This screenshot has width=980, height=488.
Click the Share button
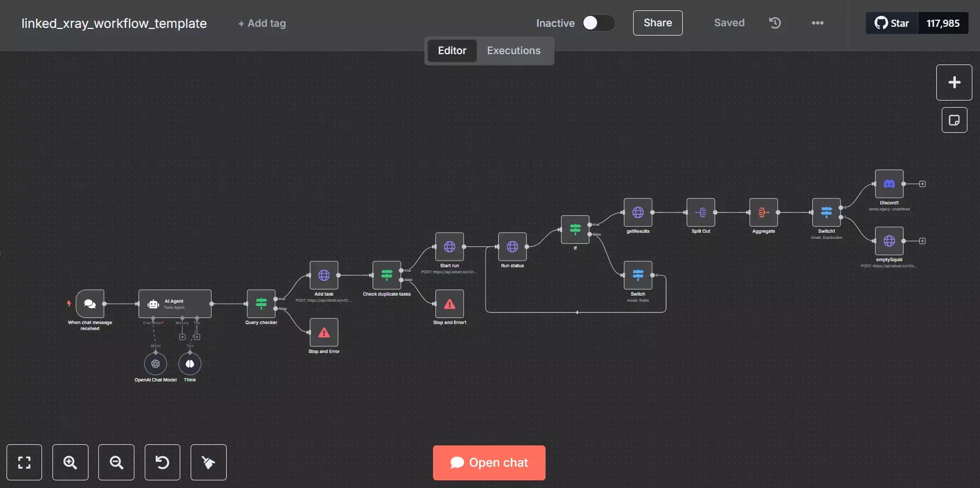point(658,23)
